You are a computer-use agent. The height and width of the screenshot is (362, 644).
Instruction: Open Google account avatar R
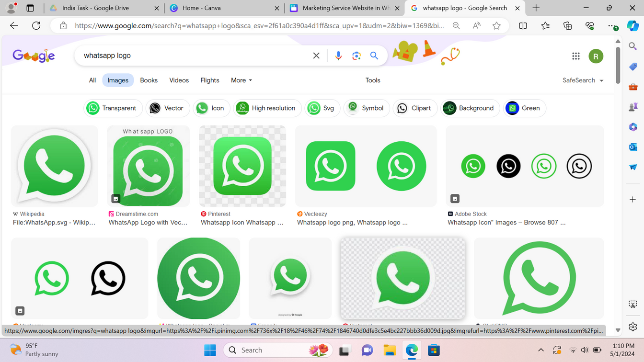tap(596, 56)
